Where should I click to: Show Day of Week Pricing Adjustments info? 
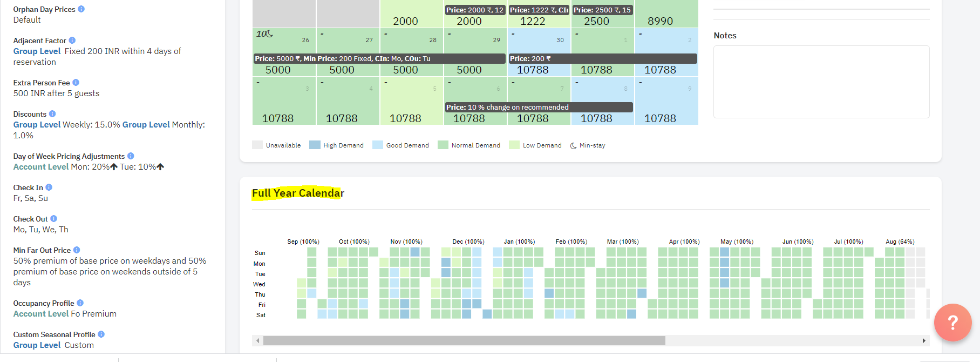[x=131, y=156]
